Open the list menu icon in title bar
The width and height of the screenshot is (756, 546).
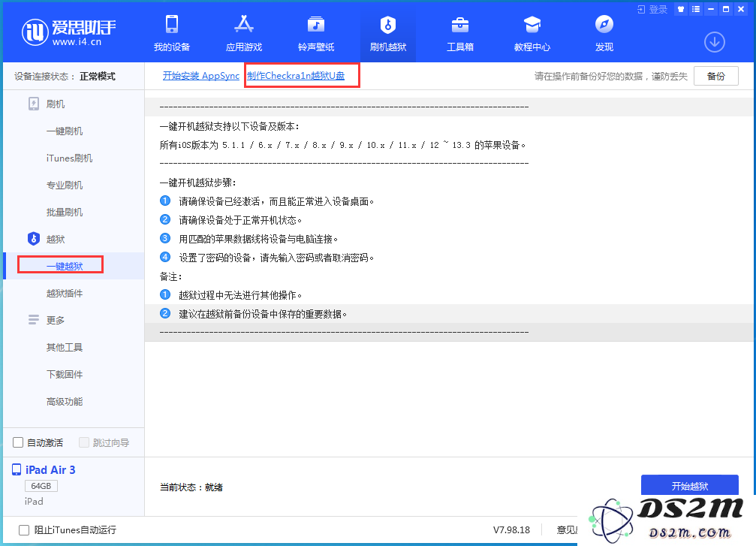(x=696, y=9)
